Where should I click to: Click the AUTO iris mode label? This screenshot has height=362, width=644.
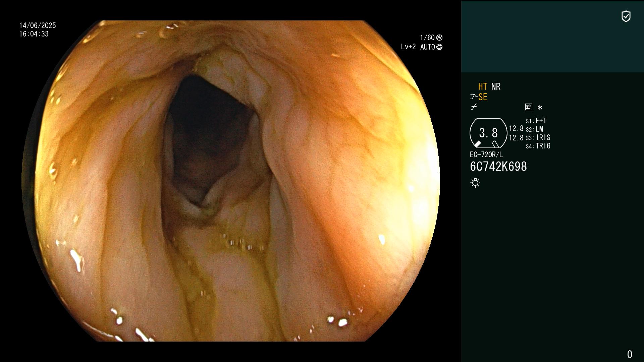[428, 47]
